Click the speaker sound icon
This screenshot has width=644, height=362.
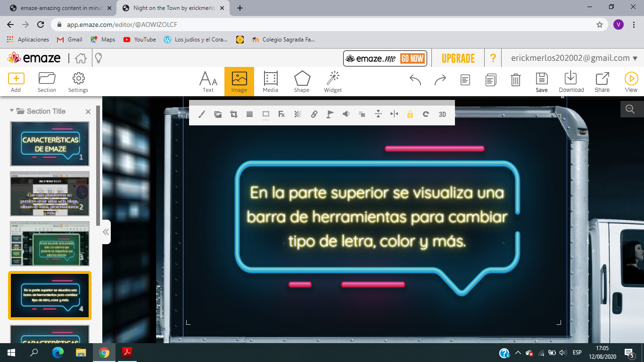(346, 114)
